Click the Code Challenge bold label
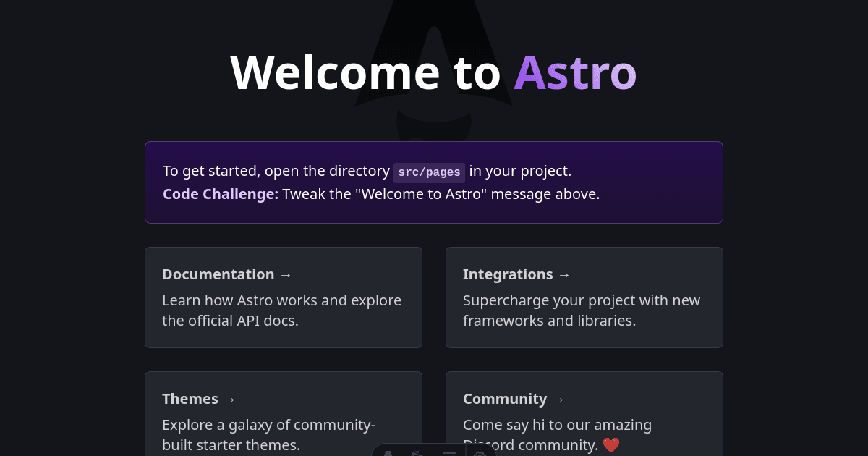The image size is (868, 456). pyautogui.click(x=220, y=194)
